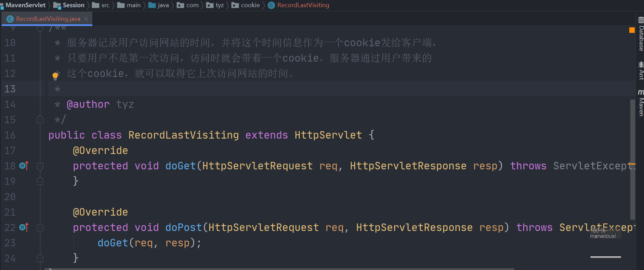Click the Database stack icon in the right sidebar
This screenshot has height=270, width=644.
click(x=641, y=20)
